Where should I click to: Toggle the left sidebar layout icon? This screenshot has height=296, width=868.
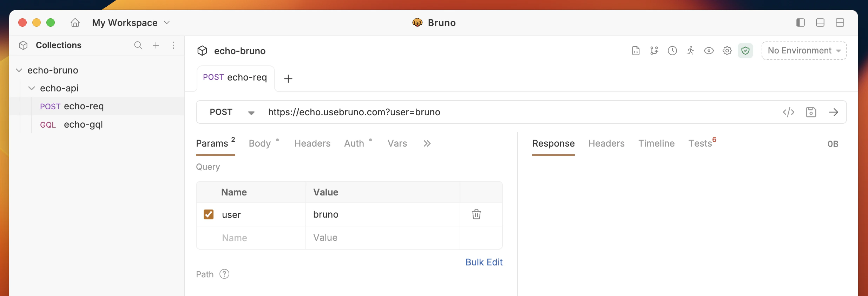pos(800,23)
